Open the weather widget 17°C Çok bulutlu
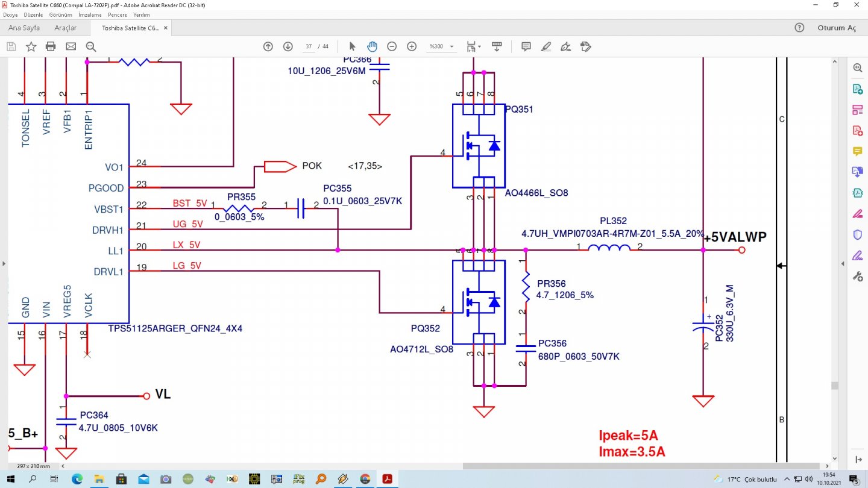This screenshot has height=488, width=868. coord(745,480)
